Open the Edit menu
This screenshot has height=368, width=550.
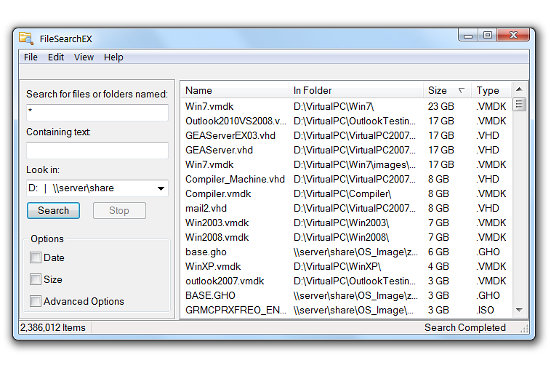[x=56, y=57]
